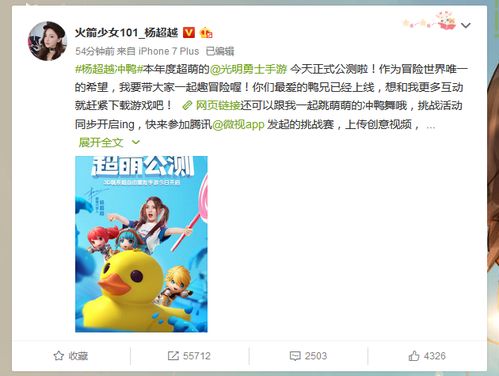Click the 54分钟前 timestamp
The width and height of the screenshot is (499, 376).
click(95, 51)
